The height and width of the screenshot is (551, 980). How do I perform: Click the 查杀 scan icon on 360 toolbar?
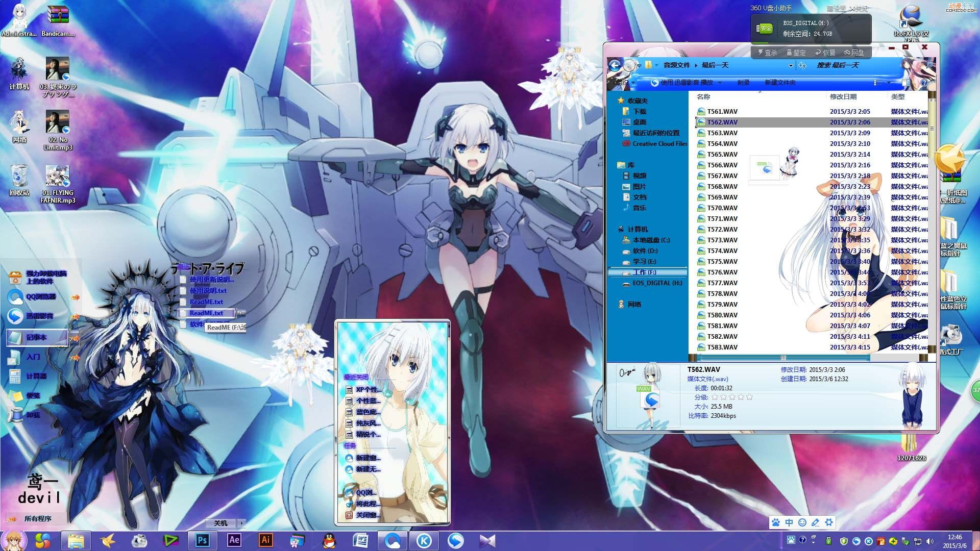pyautogui.click(x=767, y=52)
